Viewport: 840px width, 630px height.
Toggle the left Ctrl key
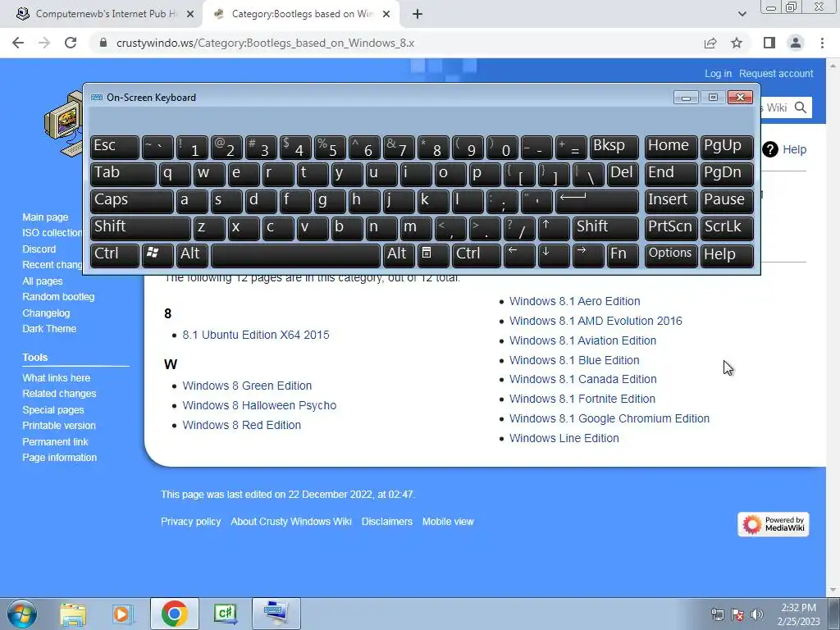tap(115, 254)
